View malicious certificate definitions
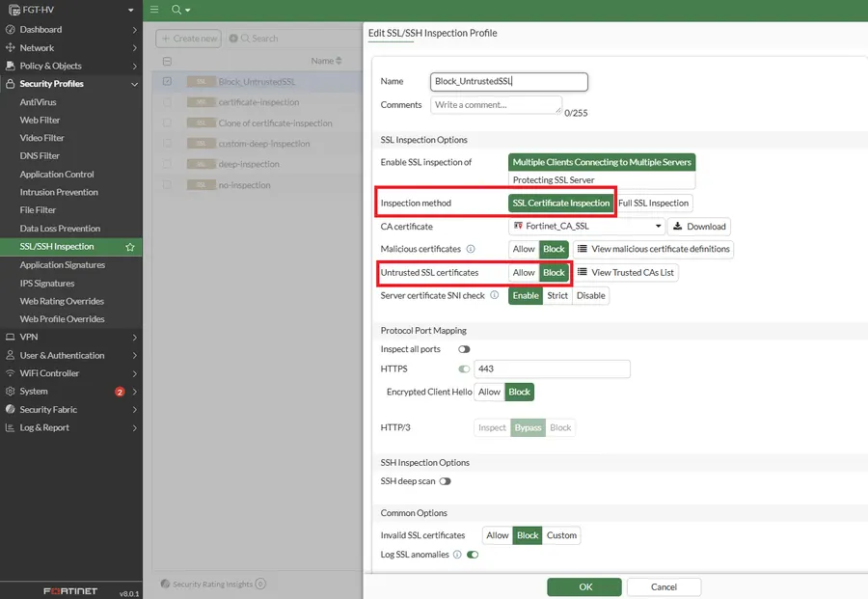The width and height of the screenshot is (868, 599). 653,249
